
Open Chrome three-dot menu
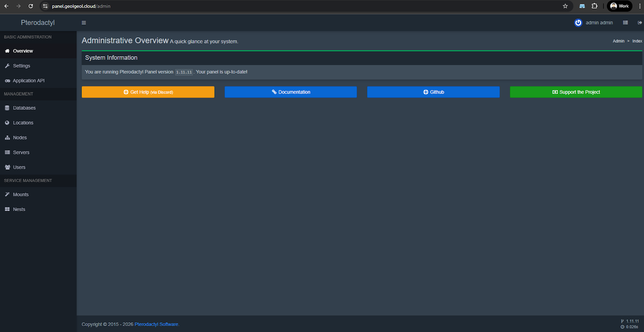click(x=640, y=6)
